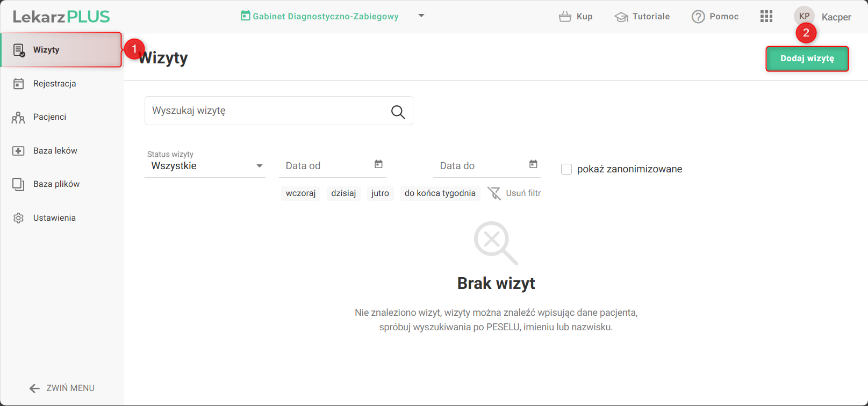The image size is (868, 406).
Task: Open Pacjenci in the sidebar
Action: tap(49, 117)
